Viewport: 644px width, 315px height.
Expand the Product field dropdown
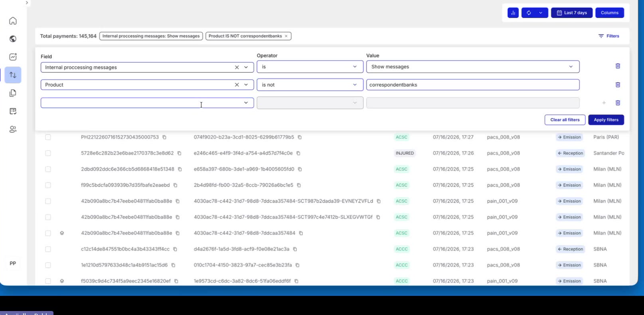point(246,85)
